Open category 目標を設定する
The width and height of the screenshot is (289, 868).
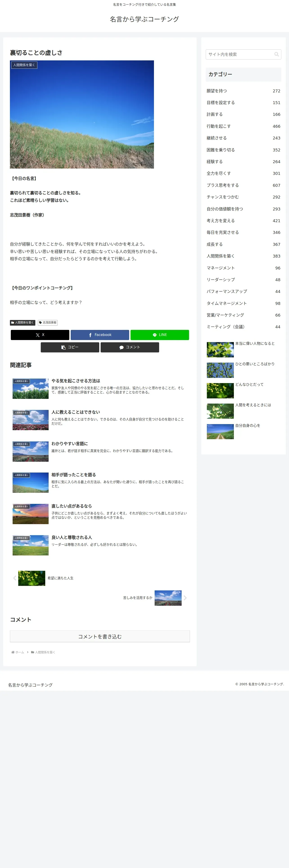(243, 103)
